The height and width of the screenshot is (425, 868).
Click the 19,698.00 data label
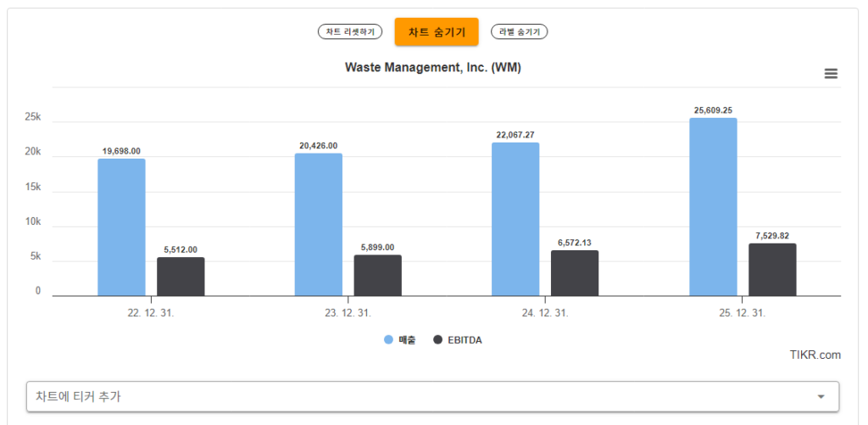122,151
